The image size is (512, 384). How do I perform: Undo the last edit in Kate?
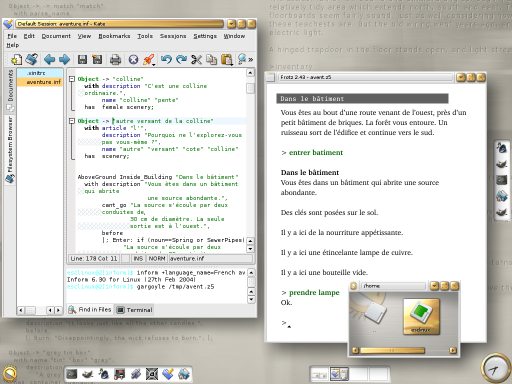166,60
